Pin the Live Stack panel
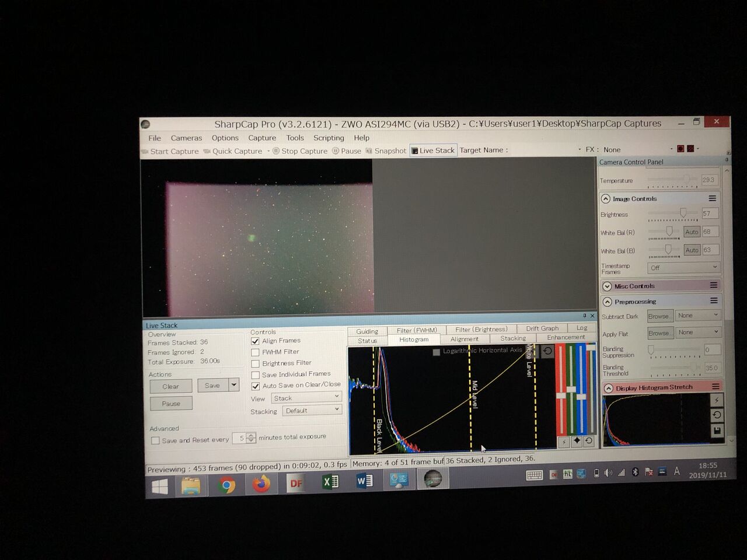The height and width of the screenshot is (560, 747). 585,316
